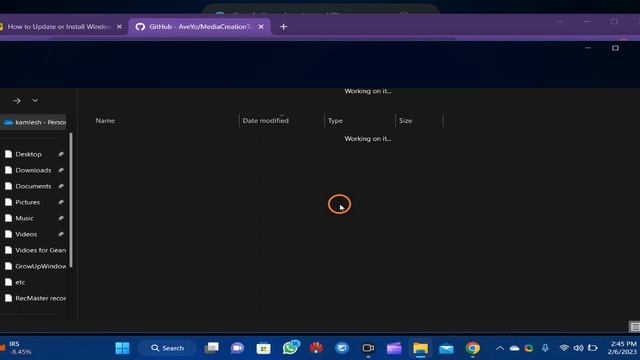Open Microsoft Store from the taskbar
This screenshot has height=360, width=640.
click(x=263, y=348)
